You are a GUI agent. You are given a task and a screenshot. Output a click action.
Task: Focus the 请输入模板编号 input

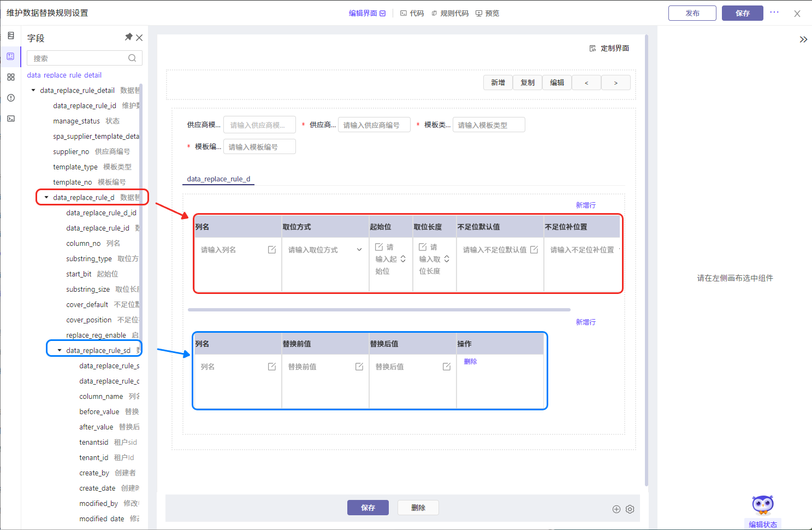tap(259, 147)
